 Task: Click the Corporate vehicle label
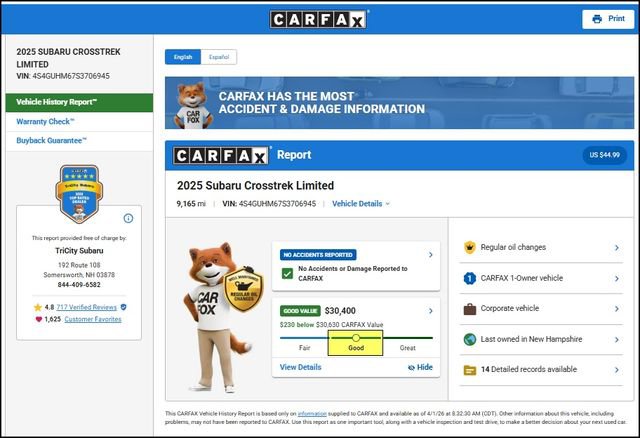tap(510, 309)
